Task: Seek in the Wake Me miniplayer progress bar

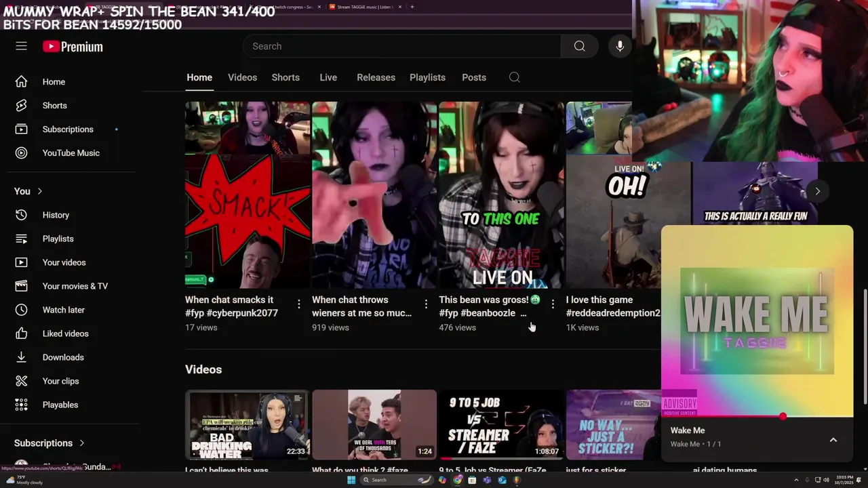Action: (757, 416)
